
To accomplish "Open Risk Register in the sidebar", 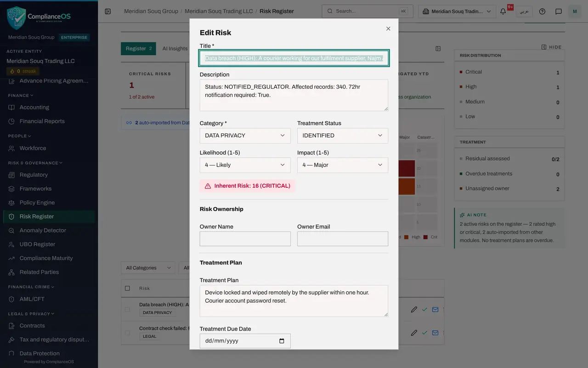I will tap(49, 217).
